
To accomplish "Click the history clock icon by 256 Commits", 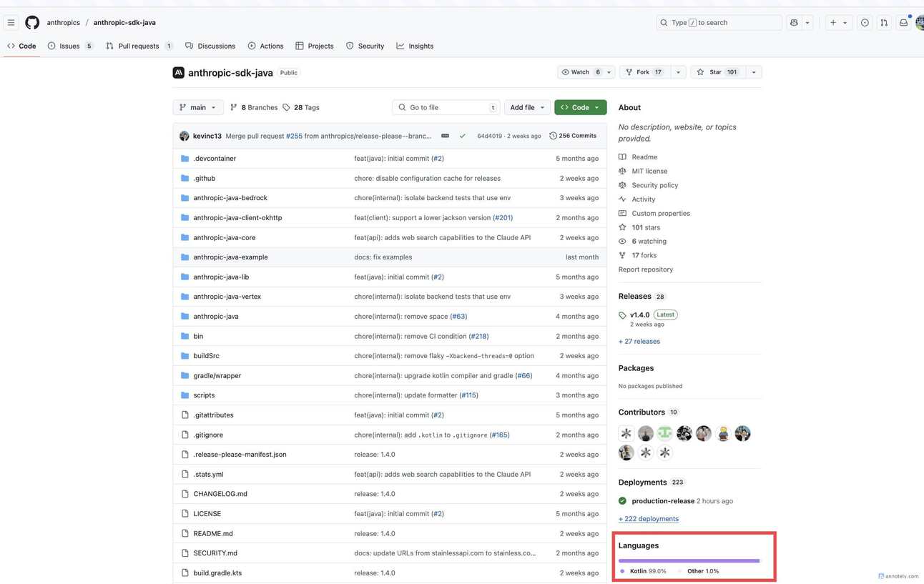I will 553,136.
